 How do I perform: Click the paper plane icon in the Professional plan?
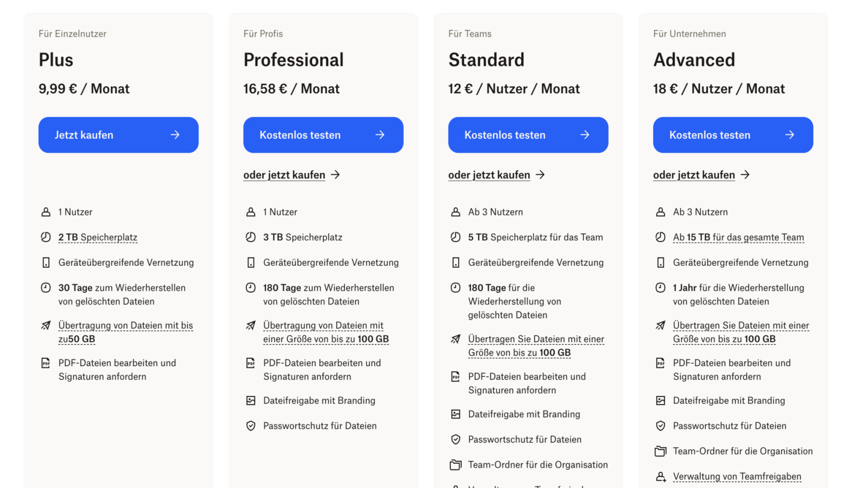251,325
